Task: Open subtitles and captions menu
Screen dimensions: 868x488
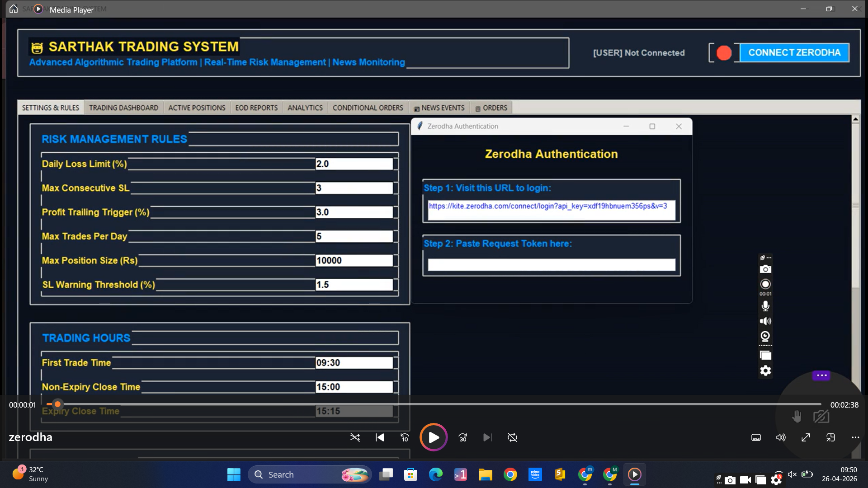Action: click(756, 437)
